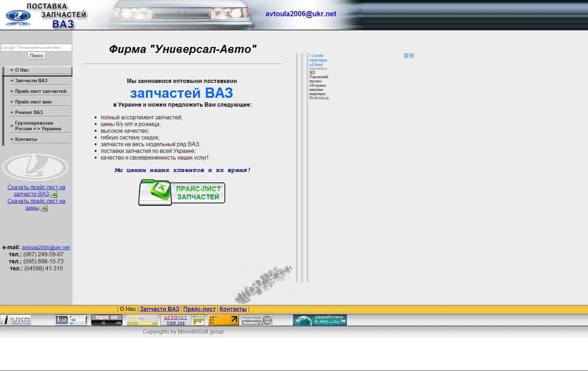Click the Excel icon after 'запчасти ВАЗ' download link
This screenshot has height=371, width=588.
click(54, 194)
